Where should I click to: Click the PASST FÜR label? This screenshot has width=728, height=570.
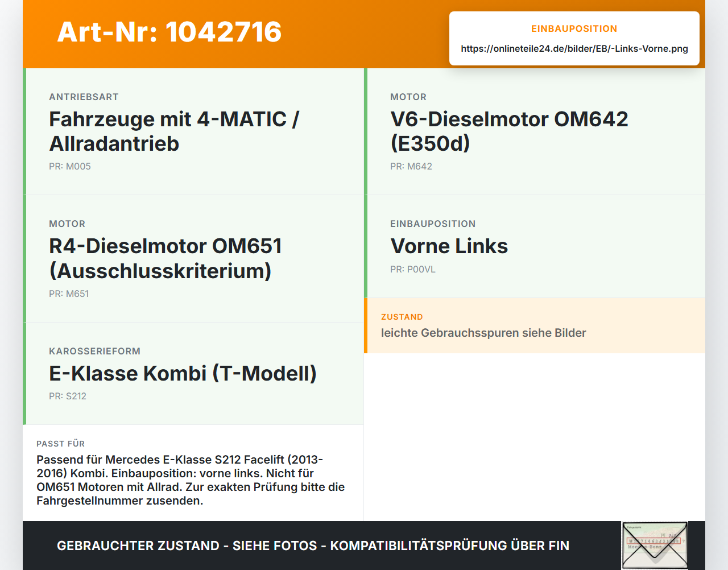click(x=60, y=444)
